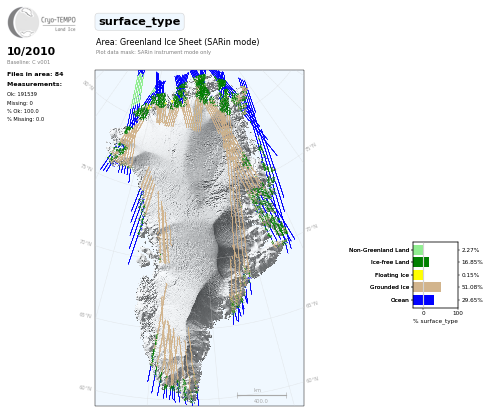The width and height of the screenshot is (492, 410).
Task: Click the surface_type parameter label
Action: pos(139,22)
